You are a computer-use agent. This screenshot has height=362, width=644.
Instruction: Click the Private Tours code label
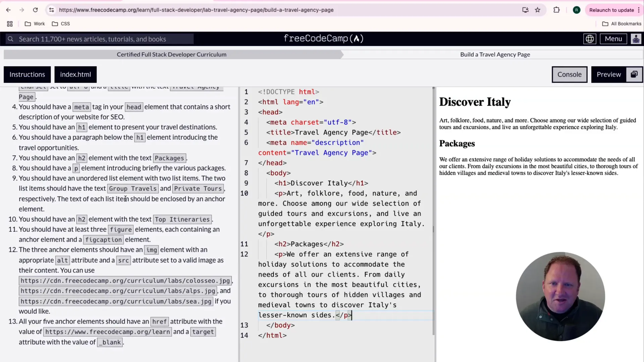pyautogui.click(x=198, y=189)
